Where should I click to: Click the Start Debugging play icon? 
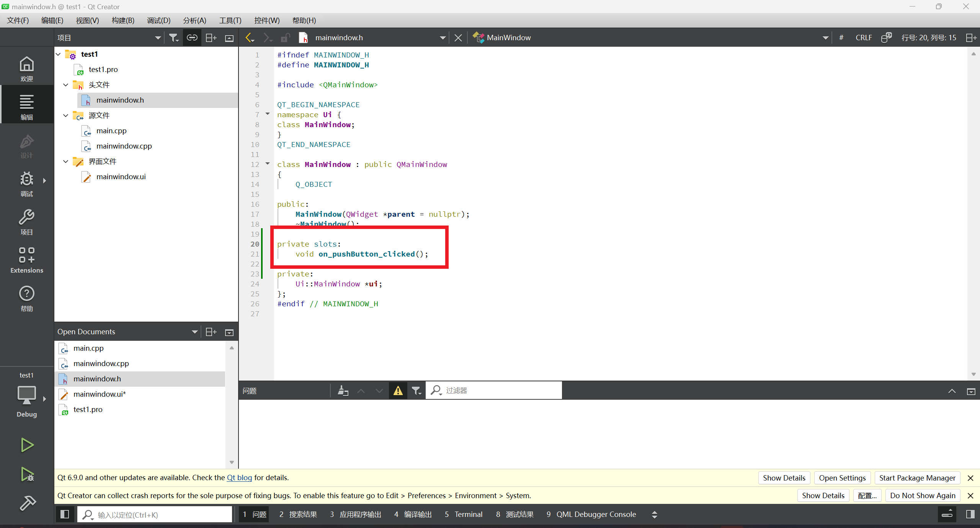(27, 475)
